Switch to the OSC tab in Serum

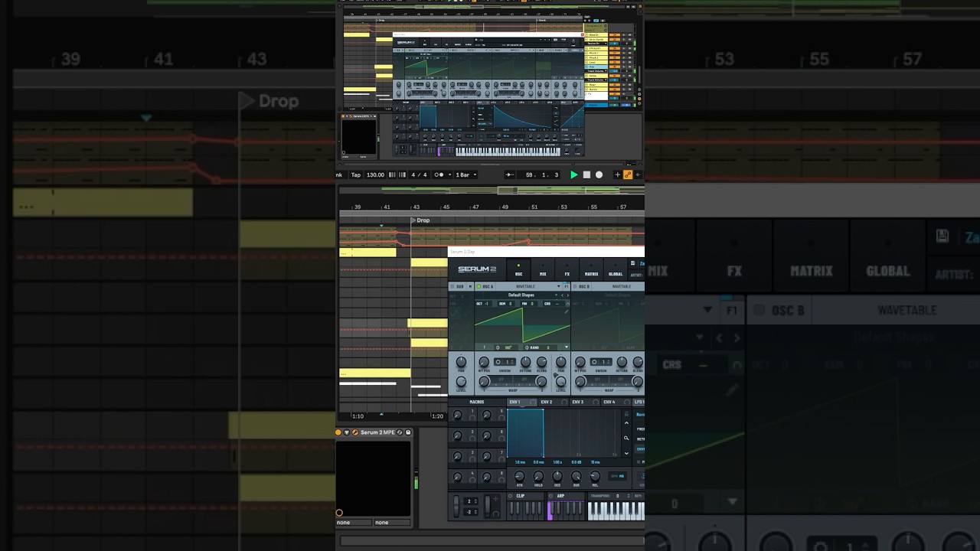(518, 269)
